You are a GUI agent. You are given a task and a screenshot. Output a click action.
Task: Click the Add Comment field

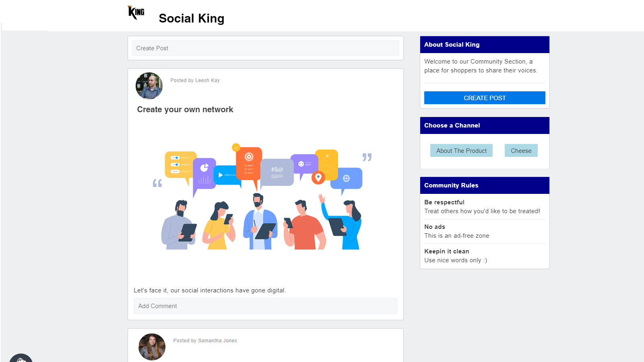265,306
